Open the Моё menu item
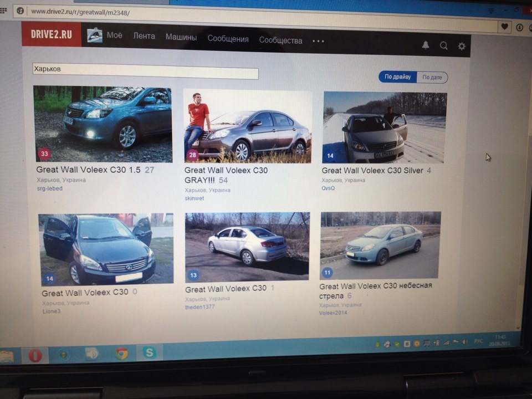The height and width of the screenshot is (399, 532). [x=114, y=35]
